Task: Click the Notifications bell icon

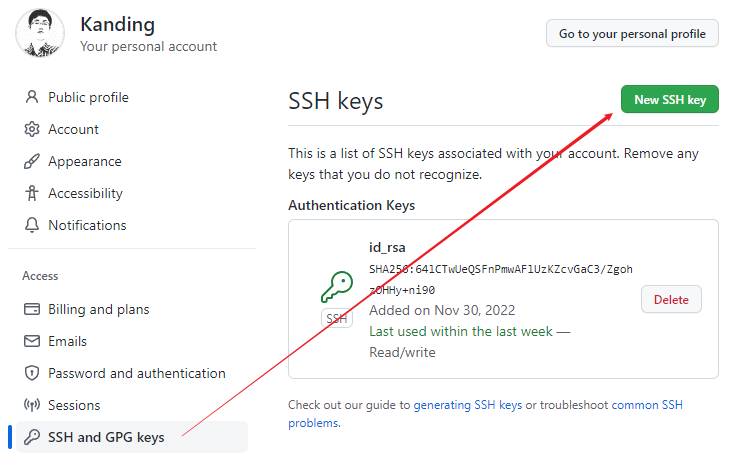Action: click(x=31, y=225)
